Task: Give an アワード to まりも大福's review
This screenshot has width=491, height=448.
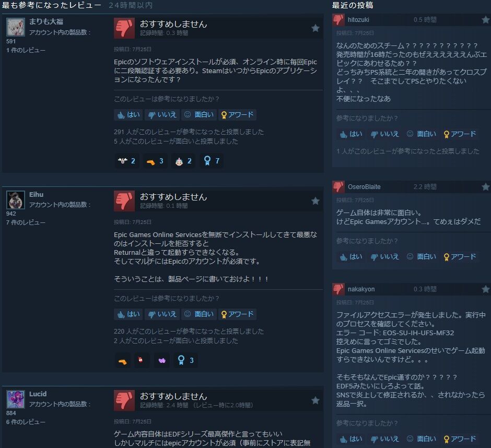Action: [x=237, y=115]
